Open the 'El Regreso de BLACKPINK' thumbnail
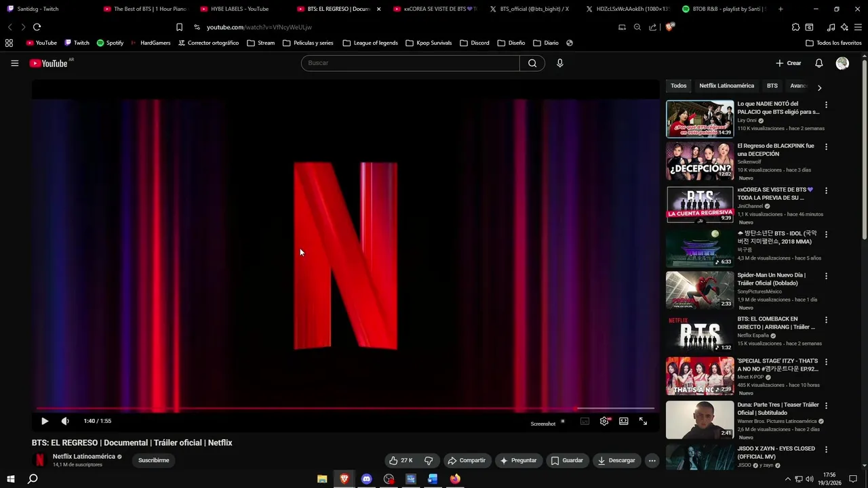The image size is (868, 488). point(700,161)
